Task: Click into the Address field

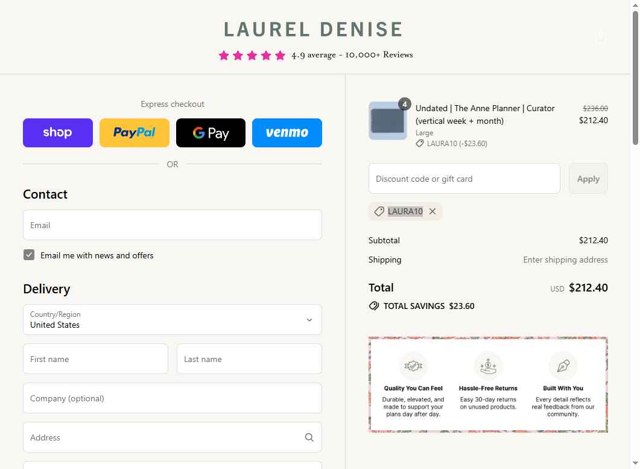Action: pyautogui.click(x=172, y=437)
